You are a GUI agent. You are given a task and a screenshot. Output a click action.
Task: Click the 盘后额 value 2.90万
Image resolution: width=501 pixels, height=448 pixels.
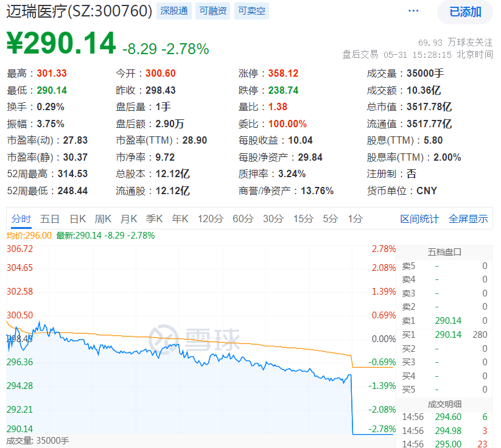pos(170,124)
